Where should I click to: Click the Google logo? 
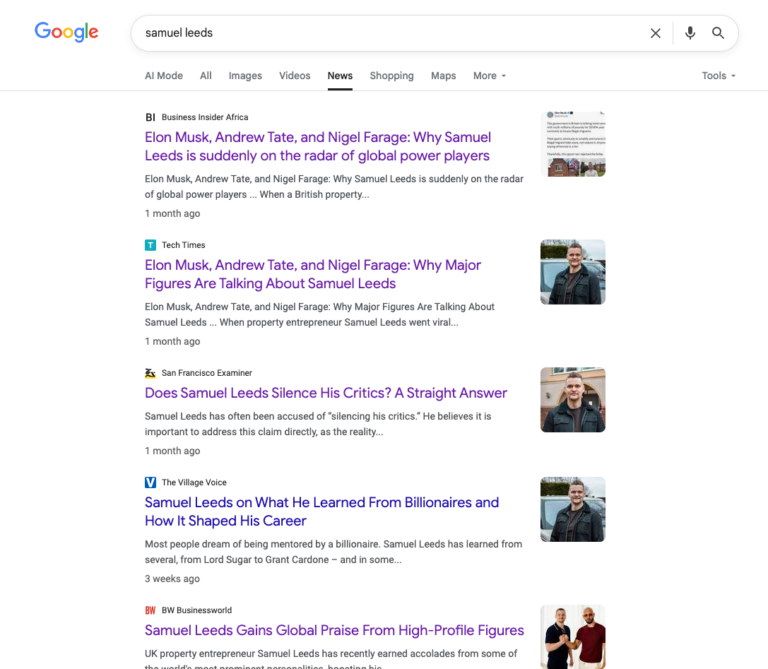pyautogui.click(x=66, y=32)
